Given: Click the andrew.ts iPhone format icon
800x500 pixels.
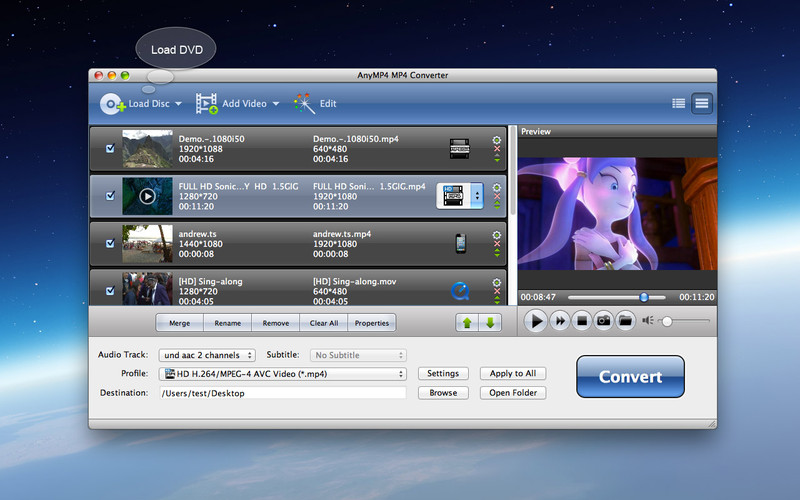Looking at the screenshot, I should 461,243.
